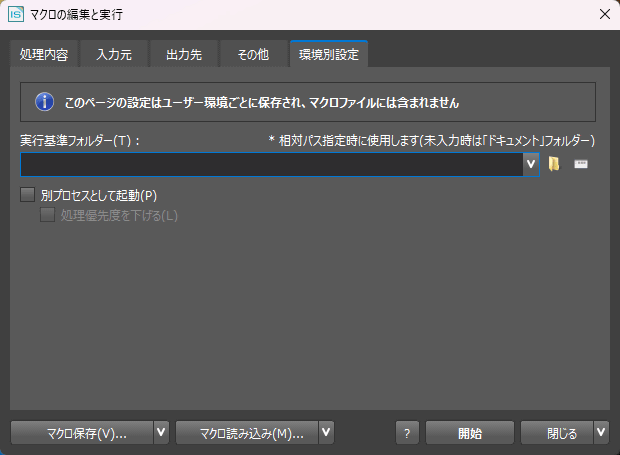This screenshot has height=455, width=620.
Task: Click the 閉じる button
Action: [557, 432]
